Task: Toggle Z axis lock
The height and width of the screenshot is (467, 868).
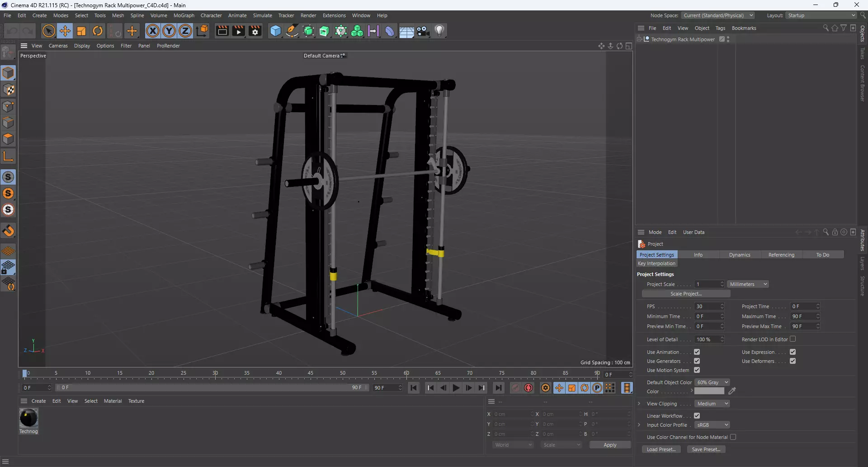Action: click(x=185, y=31)
